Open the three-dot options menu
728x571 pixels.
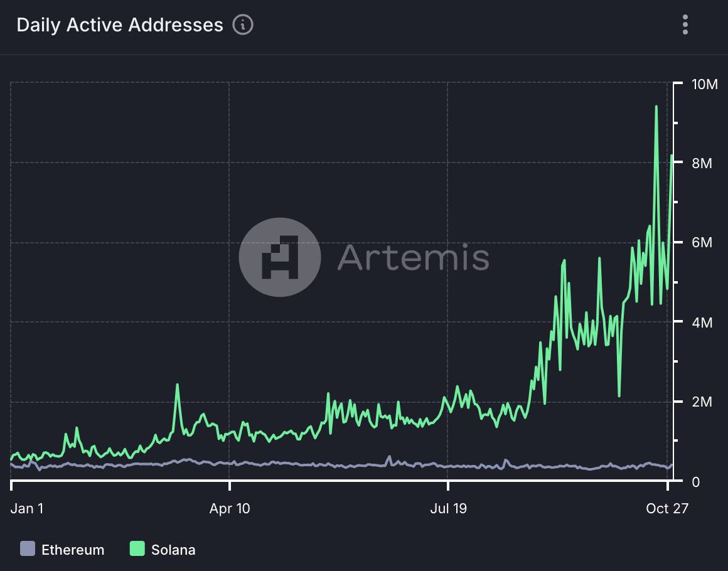click(685, 24)
